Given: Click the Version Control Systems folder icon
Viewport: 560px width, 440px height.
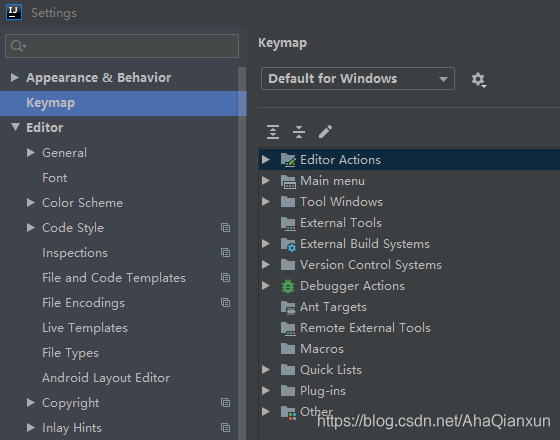Looking at the screenshot, I should (x=288, y=265).
